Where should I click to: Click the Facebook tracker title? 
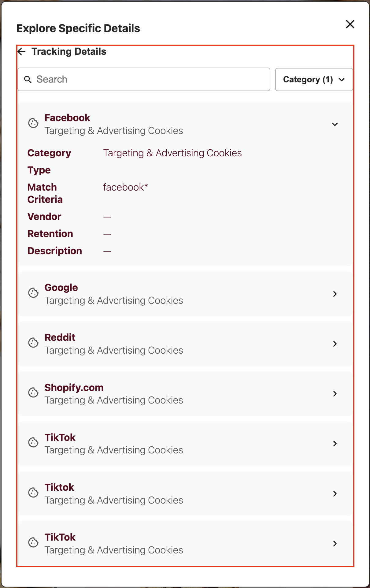(67, 118)
